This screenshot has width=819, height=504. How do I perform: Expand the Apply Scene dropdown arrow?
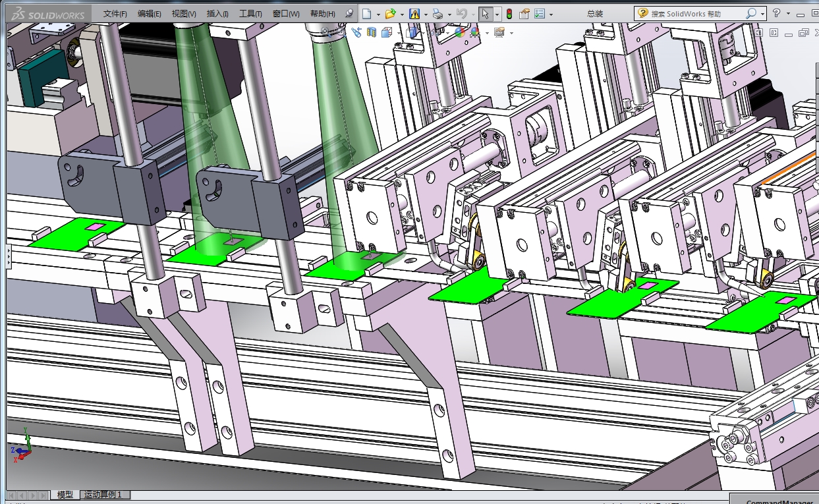(x=487, y=33)
